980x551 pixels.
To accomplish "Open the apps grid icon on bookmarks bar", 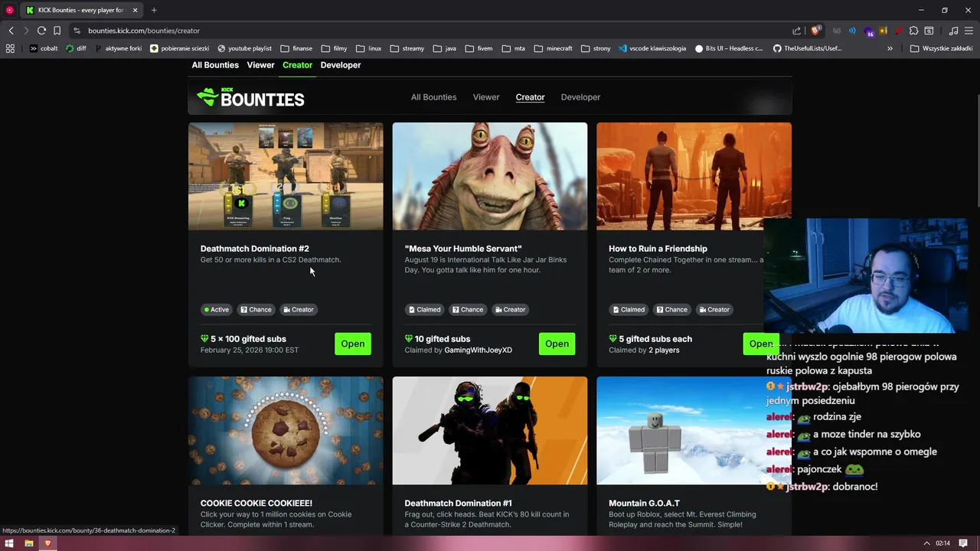I will point(10,48).
